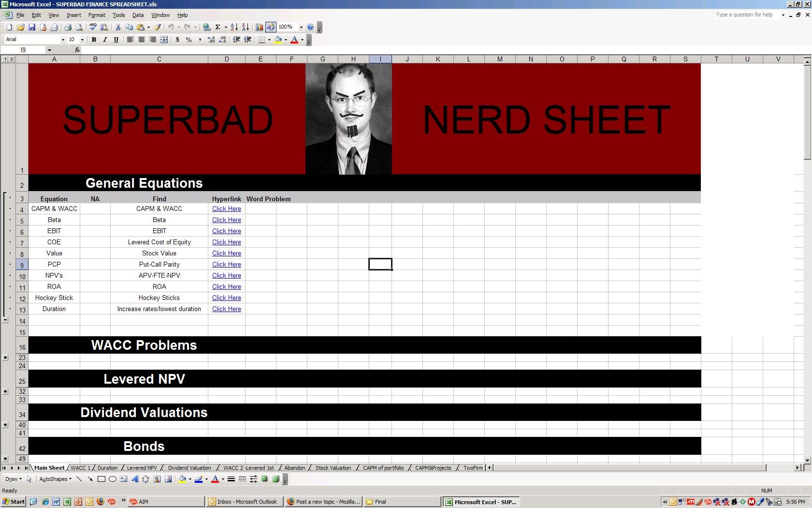Open the Chart Wizard icon

[259, 27]
